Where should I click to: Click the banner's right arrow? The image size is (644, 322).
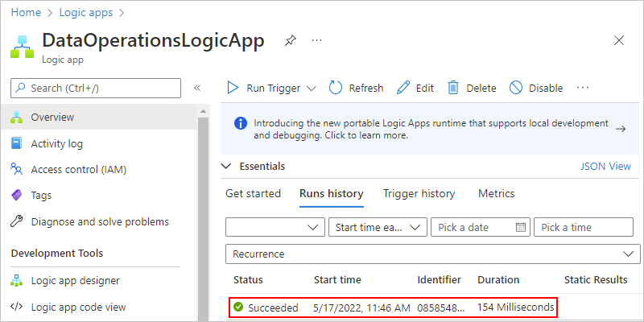(x=621, y=129)
